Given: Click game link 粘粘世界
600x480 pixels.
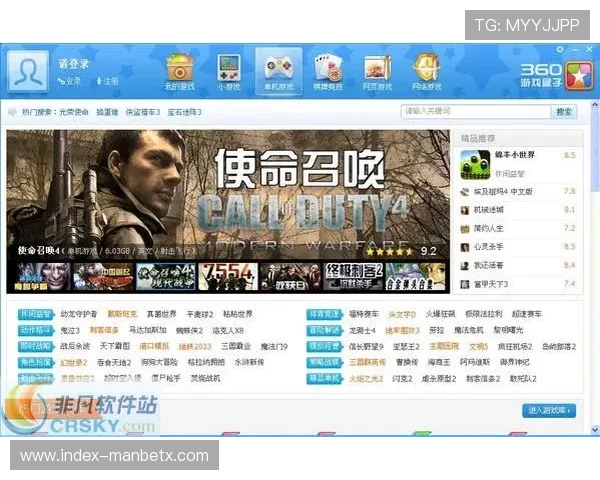Looking at the screenshot, I should pos(238,314).
